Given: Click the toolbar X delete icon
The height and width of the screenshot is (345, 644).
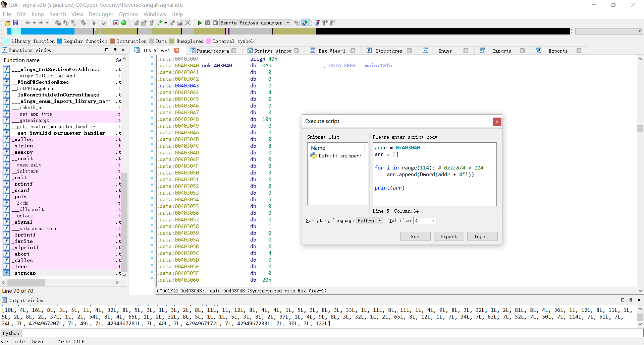Looking at the screenshot, I should pyautogui.click(x=188, y=23).
